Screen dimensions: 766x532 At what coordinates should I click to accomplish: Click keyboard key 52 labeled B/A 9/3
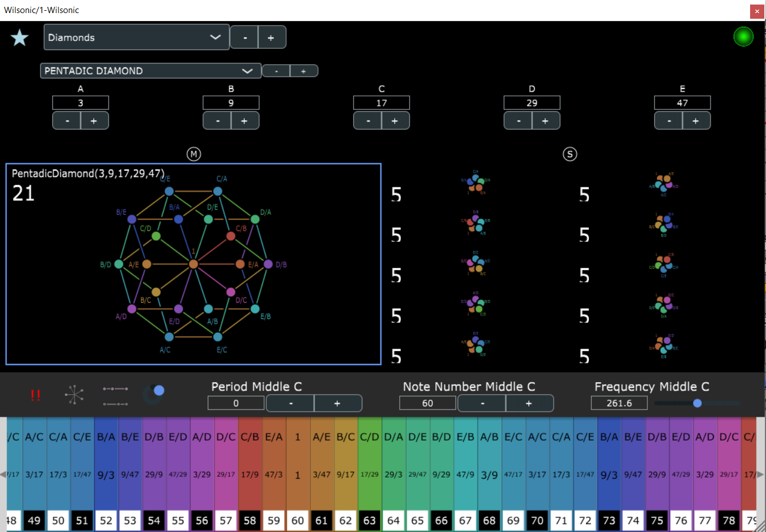click(106, 474)
